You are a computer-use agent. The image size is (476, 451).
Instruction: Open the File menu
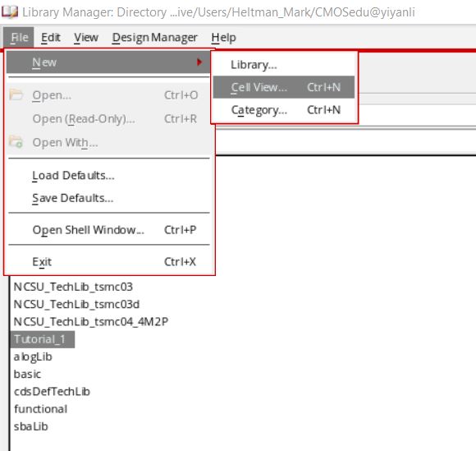pos(19,38)
